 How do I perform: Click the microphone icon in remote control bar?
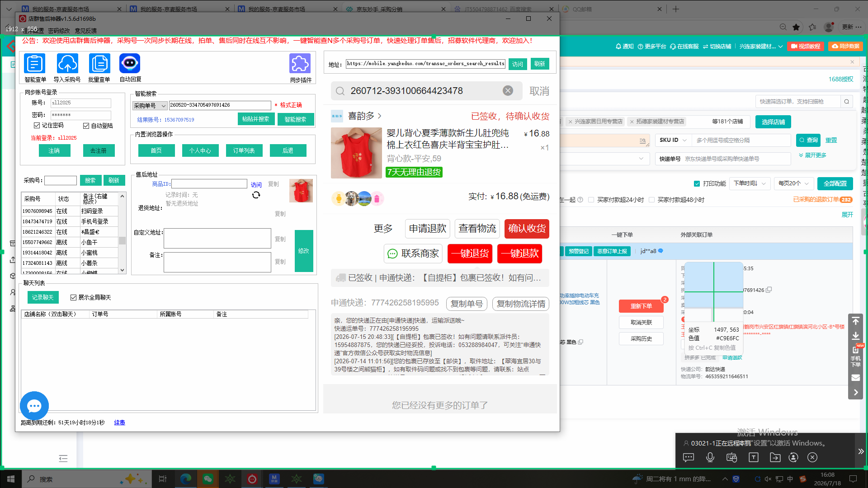710,458
